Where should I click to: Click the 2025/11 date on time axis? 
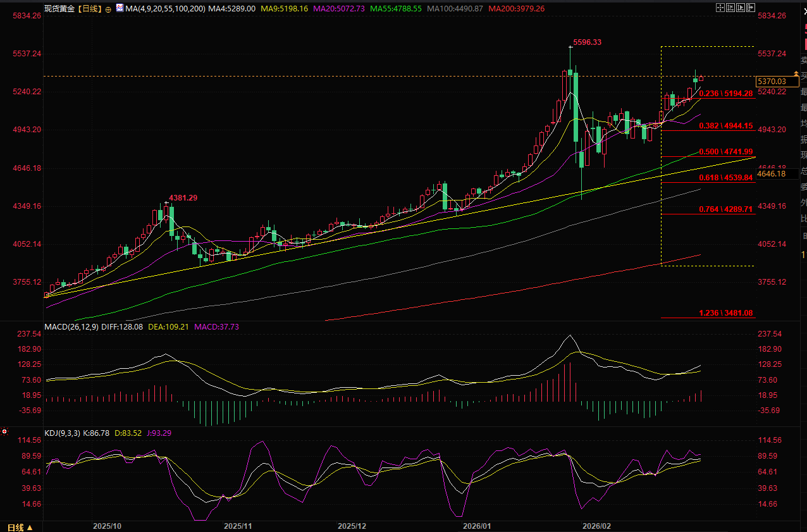coord(238,526)
